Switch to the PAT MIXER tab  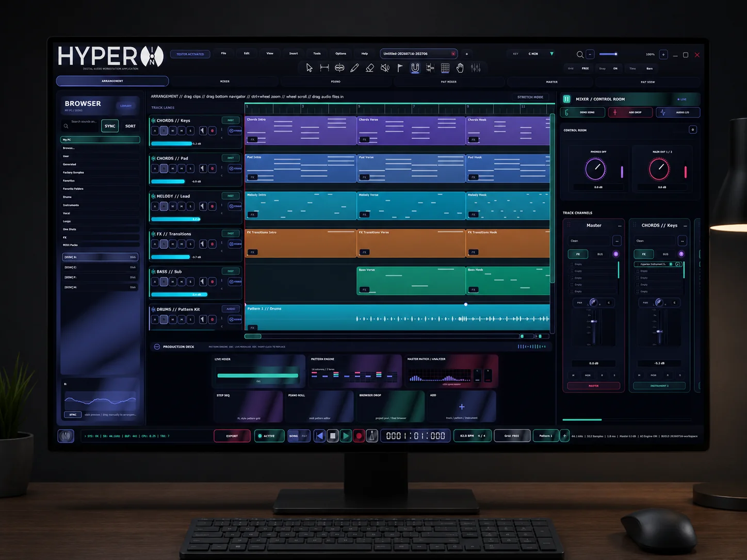[x=448, y=81]
